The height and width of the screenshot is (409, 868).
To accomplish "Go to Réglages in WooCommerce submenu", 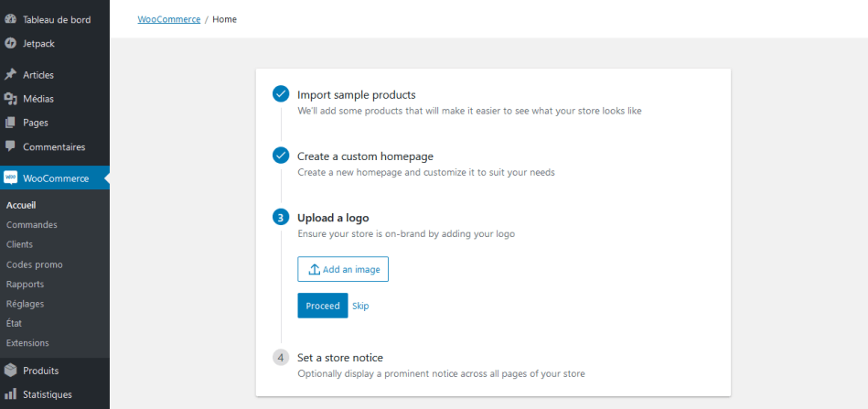I will [x=25, y=304].
